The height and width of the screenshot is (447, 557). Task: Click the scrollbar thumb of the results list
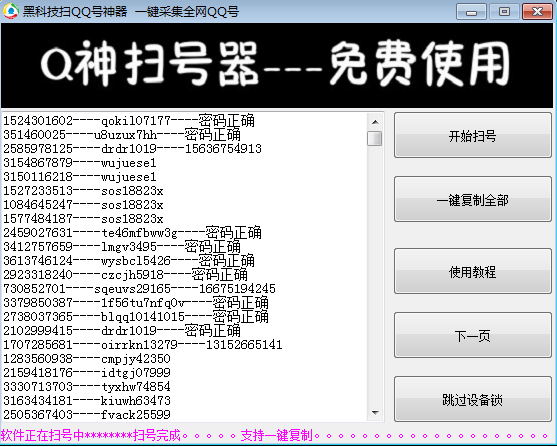tap(375, 139)
